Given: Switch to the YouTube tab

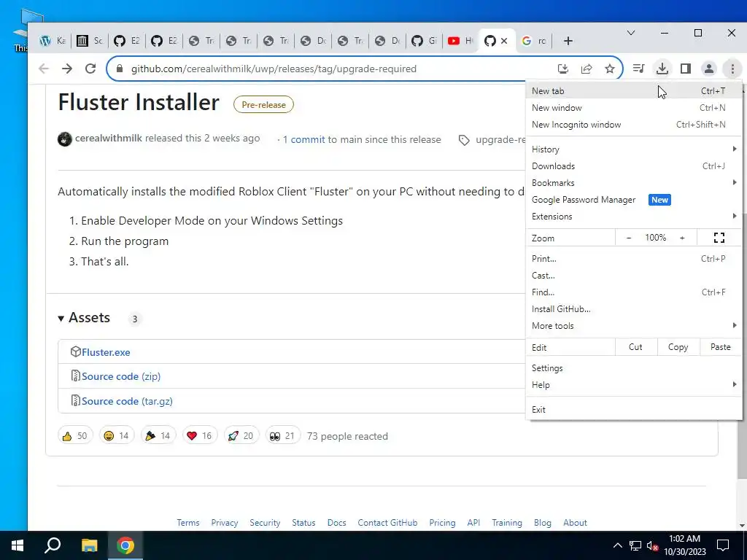Looking at the screenshot, I should coord(460,41).
